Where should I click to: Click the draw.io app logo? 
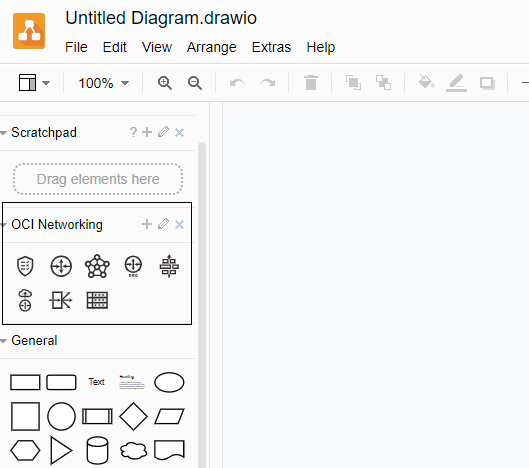(29, 31)
